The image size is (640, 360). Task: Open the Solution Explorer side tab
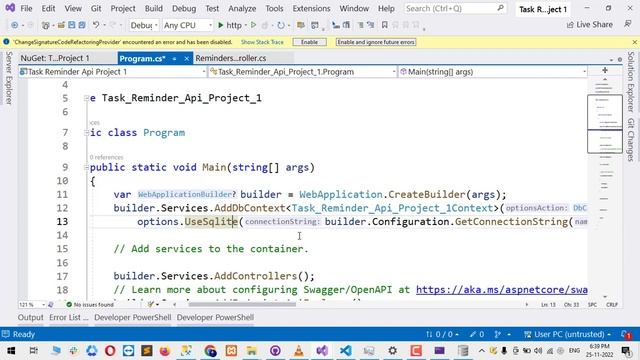tap(631, 82)
